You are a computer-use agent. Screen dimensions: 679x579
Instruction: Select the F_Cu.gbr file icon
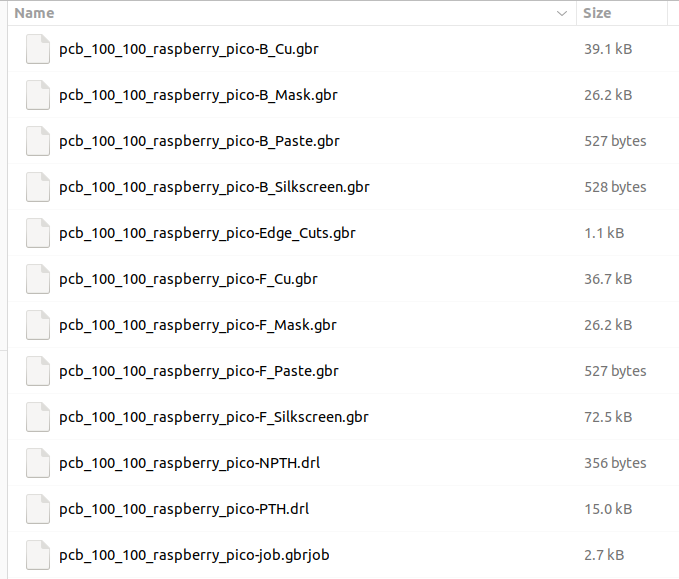pos(38,279)
